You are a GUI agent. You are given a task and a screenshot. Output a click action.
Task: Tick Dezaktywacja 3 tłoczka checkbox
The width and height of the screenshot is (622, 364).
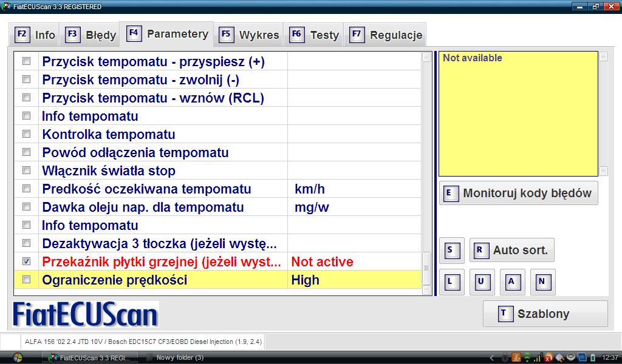point(26,243)
